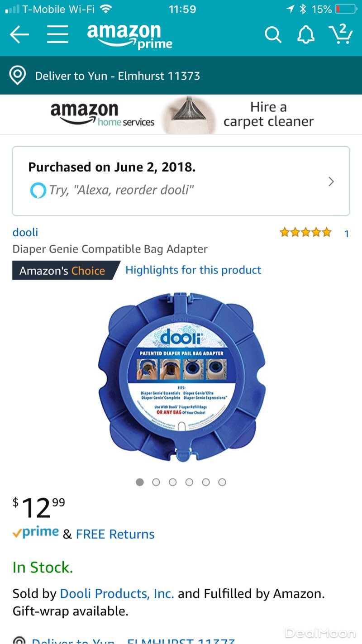This screenshot has height=644, width=362.
Task: Open the search magnifier icon
Action: point(273,34)
